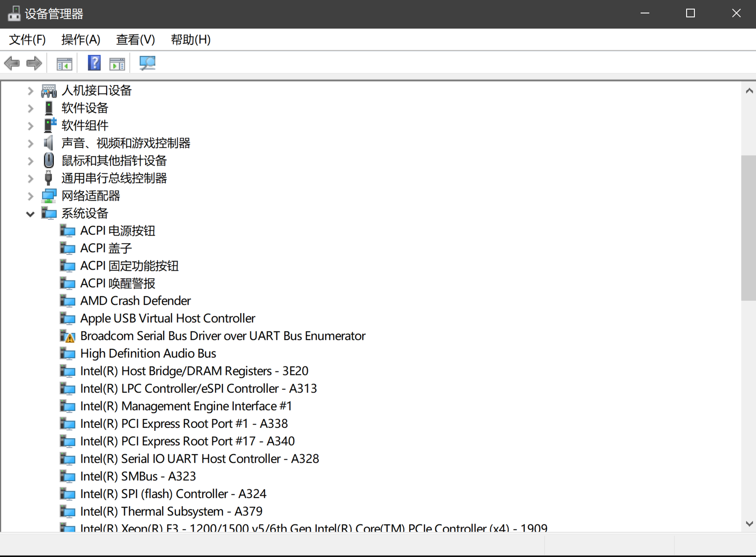Click the device icon for Intel(R) SMBus - A323
Image resolution: width=756 pixels, height=557 pixels.
tap(68, 476)
